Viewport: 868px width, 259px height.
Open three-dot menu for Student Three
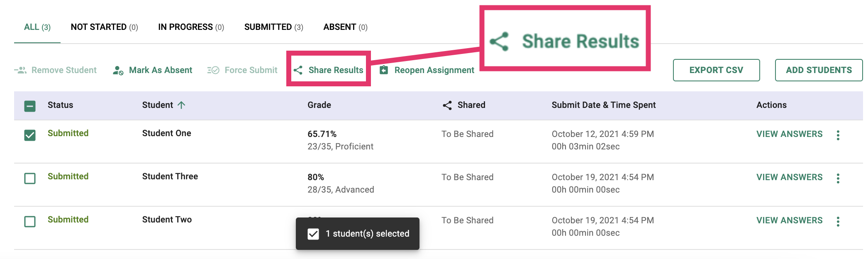(838, 178)
